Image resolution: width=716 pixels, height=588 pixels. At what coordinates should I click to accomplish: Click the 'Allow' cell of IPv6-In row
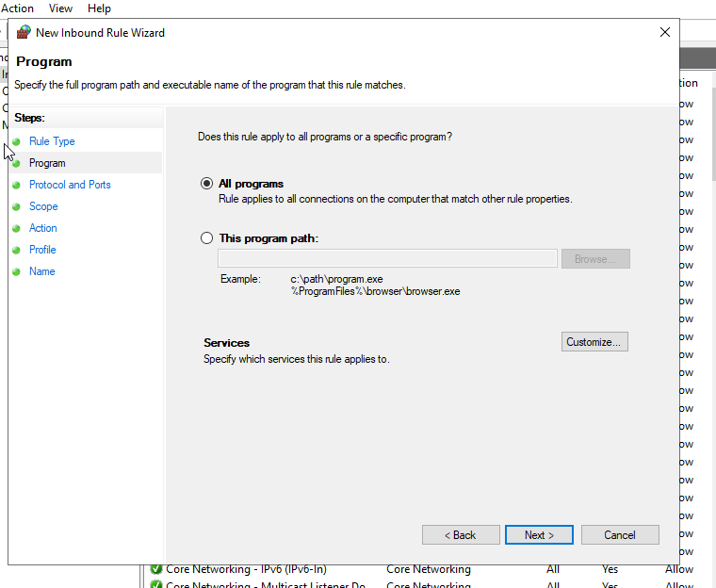coord(679,570)
